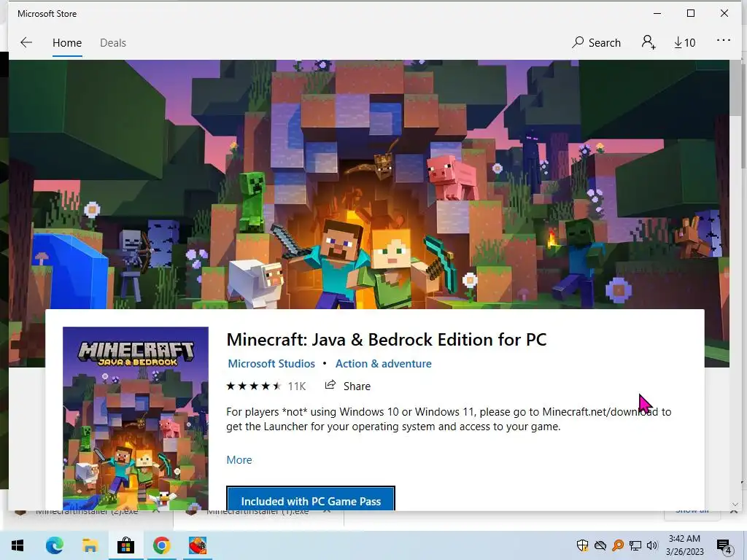Expand description with the More link
This screenshot has height=560, width=747.
pyautogui.click(x=239, y=460)
